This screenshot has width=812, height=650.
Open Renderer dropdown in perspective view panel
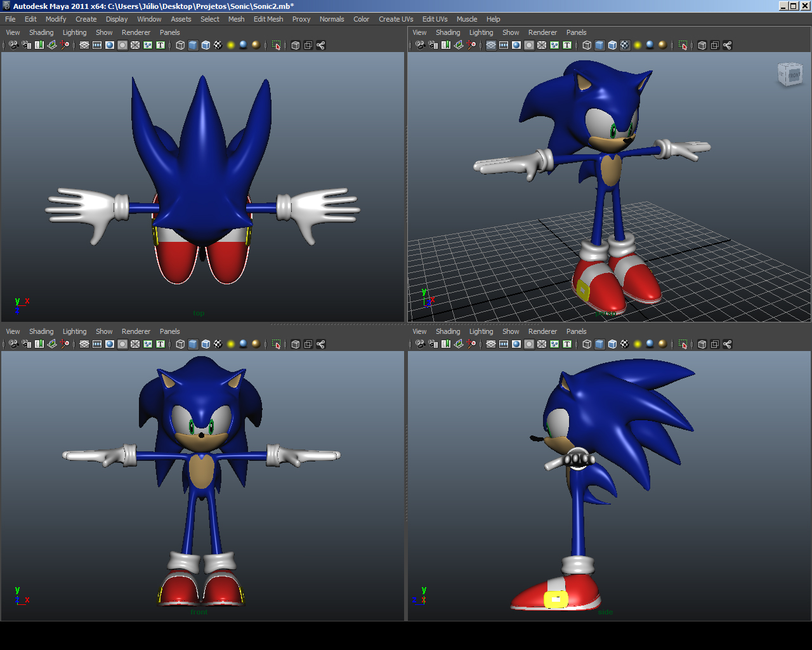coord(542,32)
